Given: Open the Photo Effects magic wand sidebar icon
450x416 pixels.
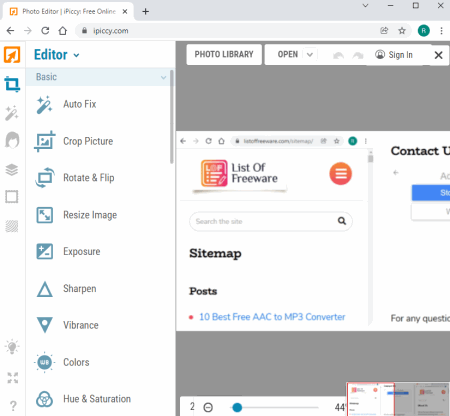Looking at the screenshot, I should (x=12, y=113).
